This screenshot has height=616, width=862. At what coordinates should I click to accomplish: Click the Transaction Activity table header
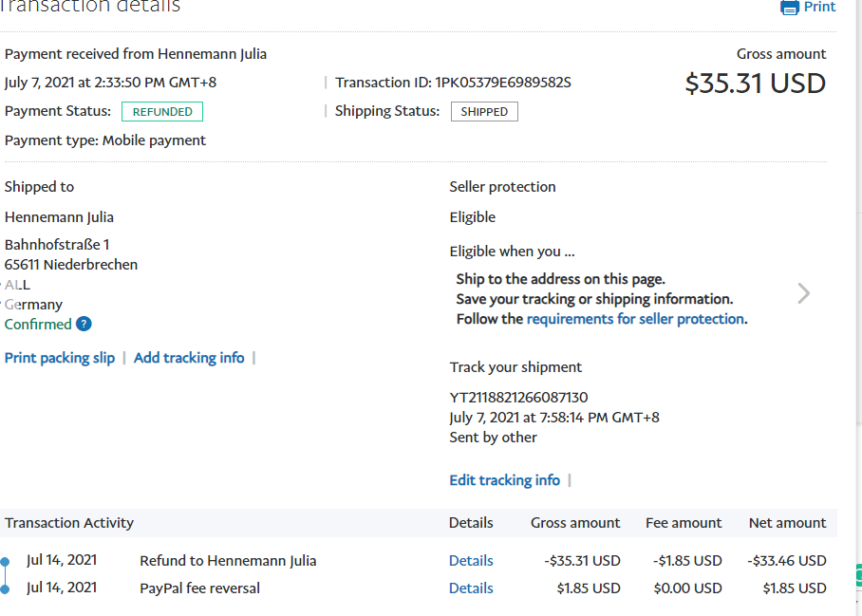[69, 523]
